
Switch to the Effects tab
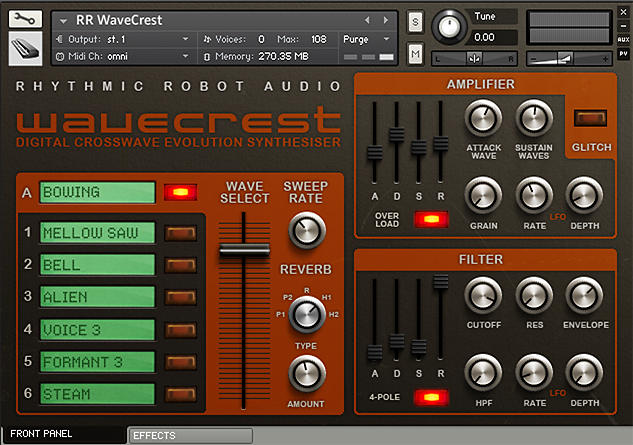click(190, 436)
